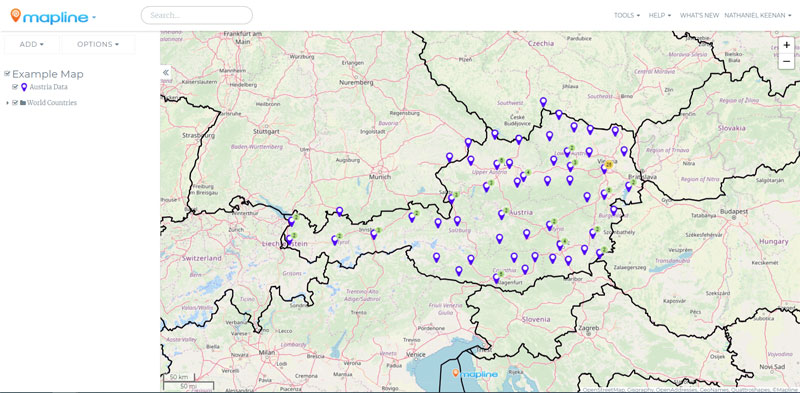Image resolution: width=800 pixels, height=393 pixels.
Task: Open the OPTIONS dropdown
Action: pyautogui.click(x=98, y=44)
